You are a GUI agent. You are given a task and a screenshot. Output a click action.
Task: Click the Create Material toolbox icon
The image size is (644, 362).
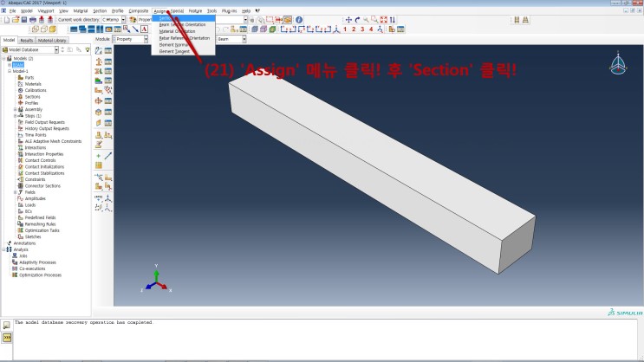99,50
